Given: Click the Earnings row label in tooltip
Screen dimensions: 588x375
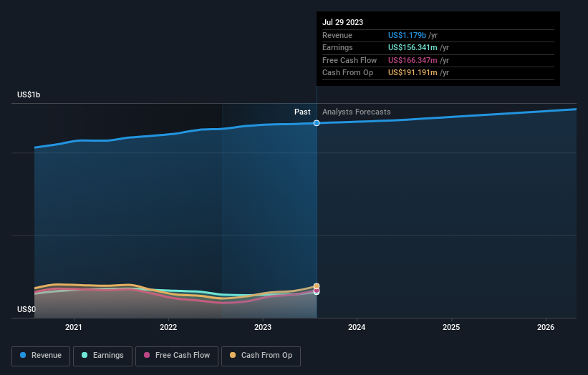Looking at the screenshot, I should [337, 47].
